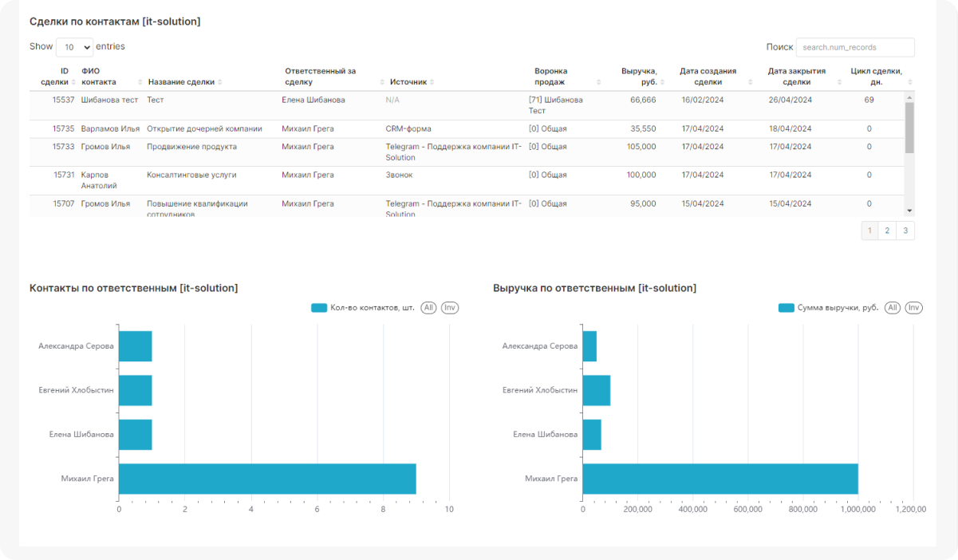Click deal name Продвижение продукта
The height and width of the screenshot is (560, 958).
pos(191,147)
